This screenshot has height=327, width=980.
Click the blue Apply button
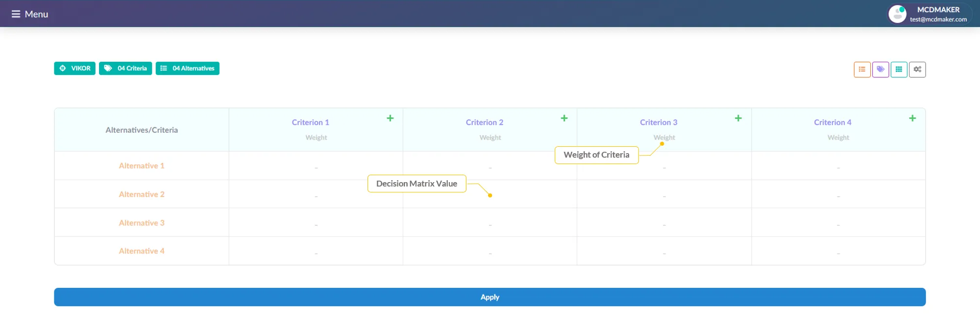[x=490, y=297]
